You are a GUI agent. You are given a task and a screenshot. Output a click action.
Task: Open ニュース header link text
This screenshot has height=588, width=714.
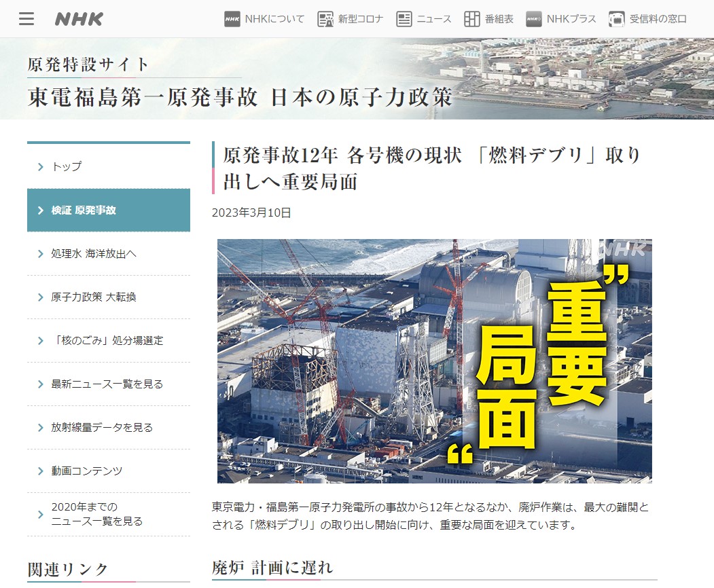[x=434, y=19]
